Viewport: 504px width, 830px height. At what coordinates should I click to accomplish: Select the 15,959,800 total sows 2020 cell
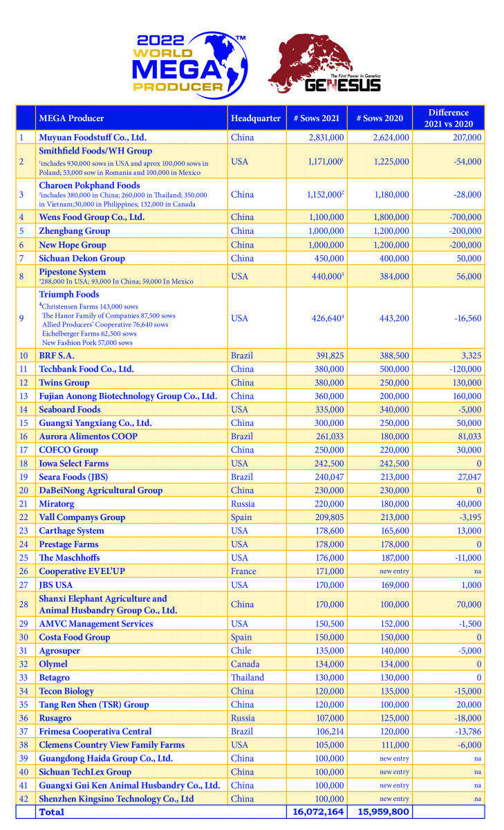(380, 812)
